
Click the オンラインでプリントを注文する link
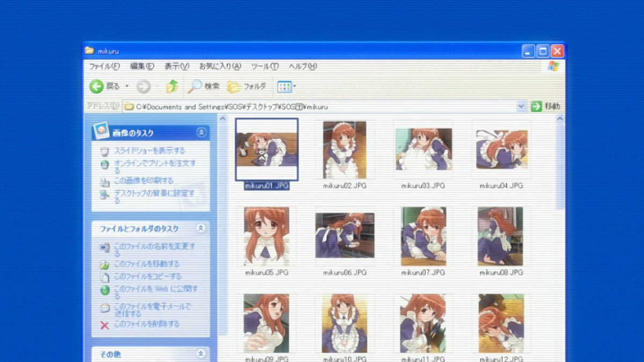pos(155,166)
